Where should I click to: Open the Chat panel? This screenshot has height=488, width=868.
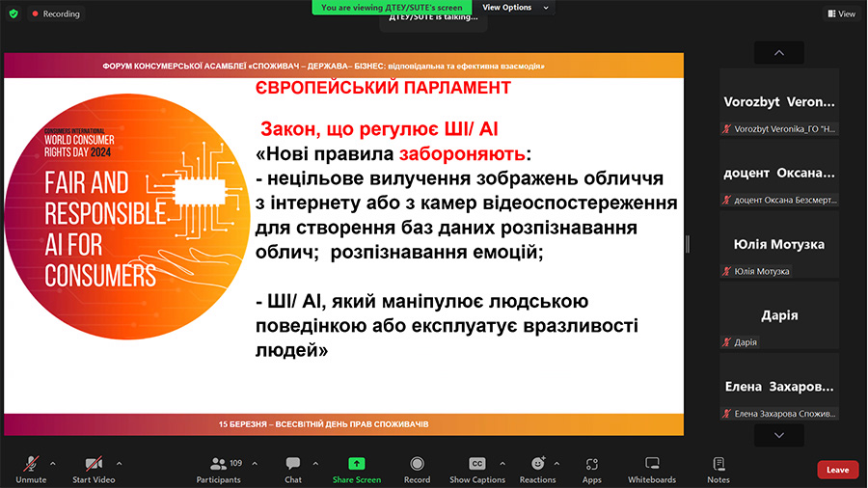[x=293, y=464]
